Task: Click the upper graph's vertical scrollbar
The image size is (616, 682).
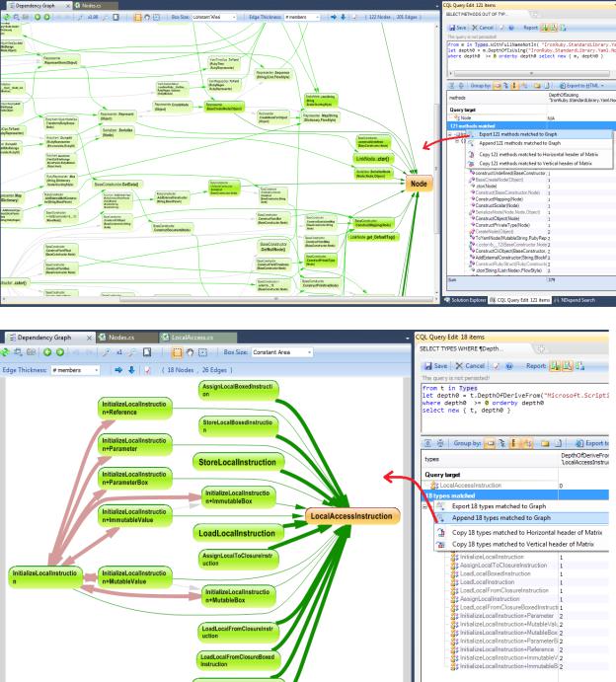Action: point(436,160)
